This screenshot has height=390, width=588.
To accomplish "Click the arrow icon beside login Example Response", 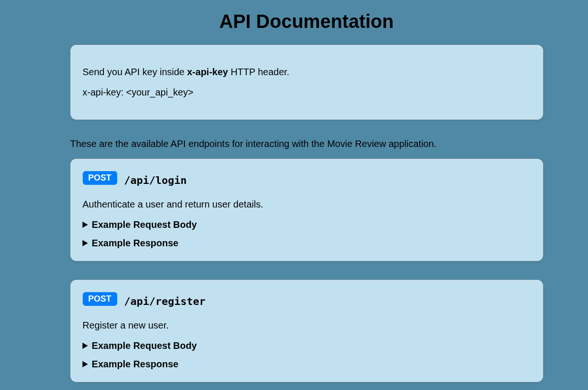I will pyautogui.click(x=85, y=243).
